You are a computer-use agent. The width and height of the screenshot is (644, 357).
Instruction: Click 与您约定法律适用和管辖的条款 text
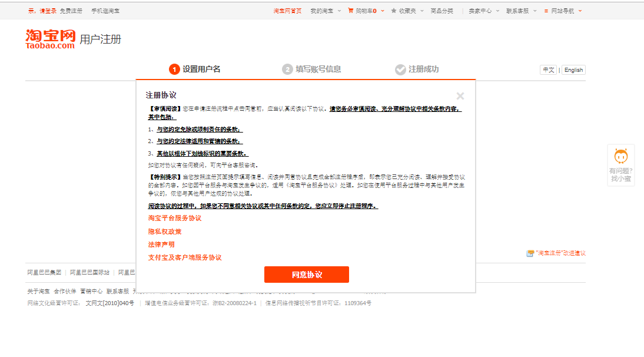[199, 141]
